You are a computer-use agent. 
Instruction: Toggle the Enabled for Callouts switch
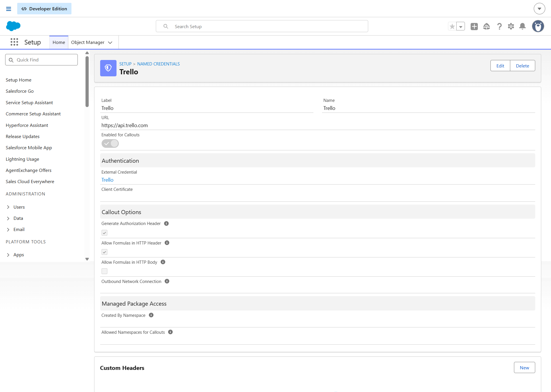[110, 143]
